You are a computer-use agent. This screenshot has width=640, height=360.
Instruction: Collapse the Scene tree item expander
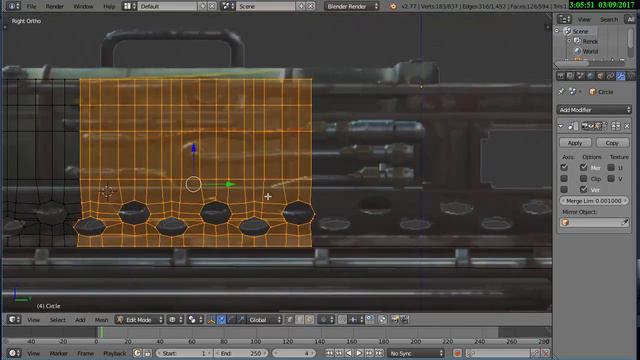pos(557,31)
